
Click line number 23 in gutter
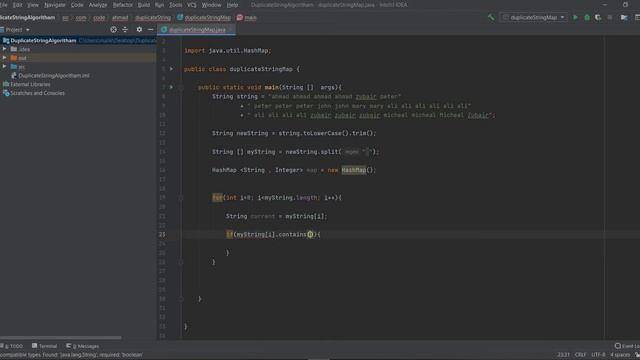pos(162,234)
